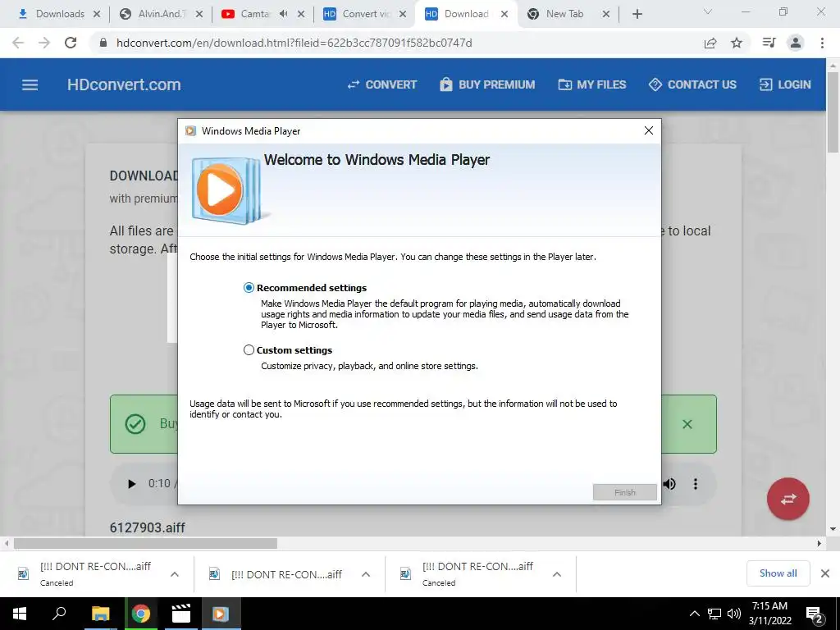
Task: Click the red convert floating button
Action: tap(788, 500)
